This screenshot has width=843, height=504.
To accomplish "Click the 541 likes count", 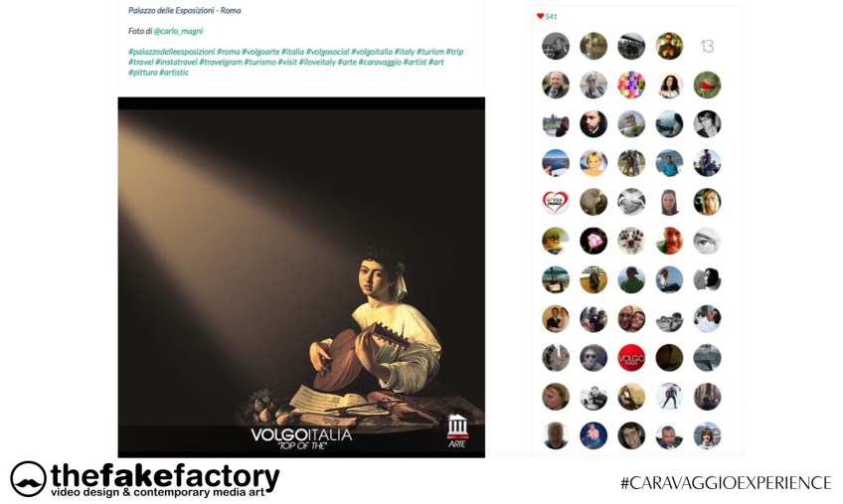I will pyautogui.click(x=551, y=17).
